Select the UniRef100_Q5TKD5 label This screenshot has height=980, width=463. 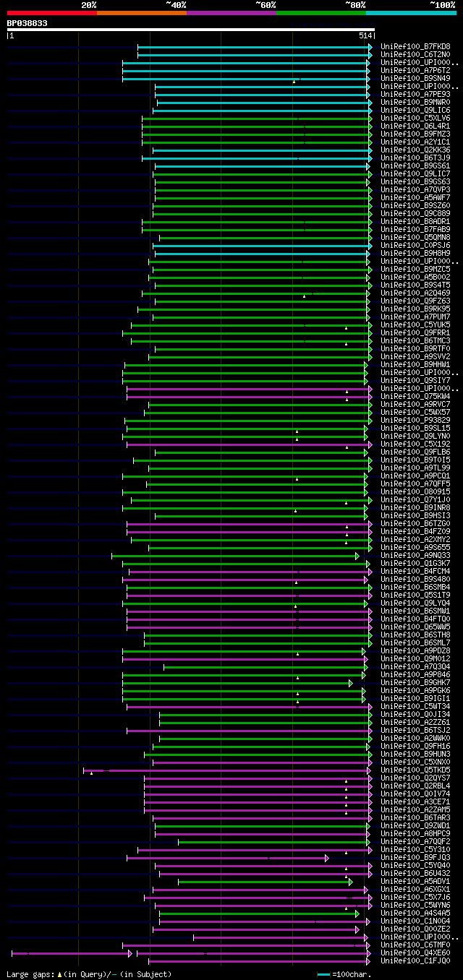click(x=415, y=770)
